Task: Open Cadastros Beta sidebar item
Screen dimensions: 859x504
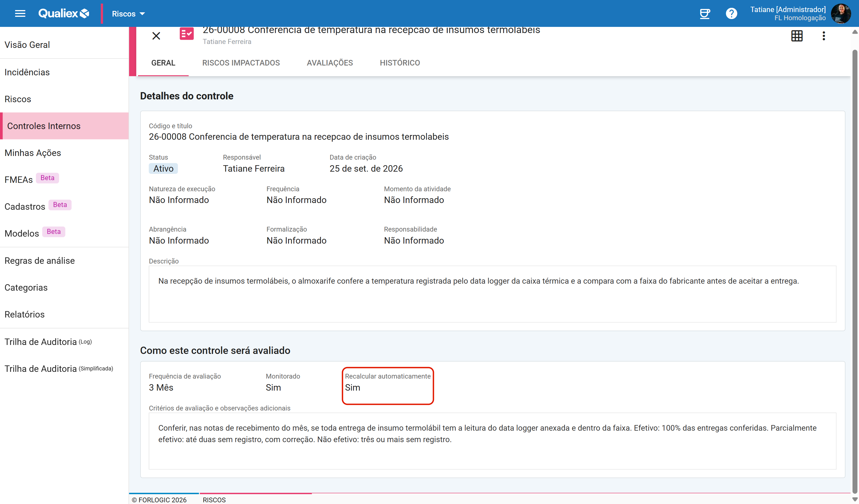Action: pos(64,207)
